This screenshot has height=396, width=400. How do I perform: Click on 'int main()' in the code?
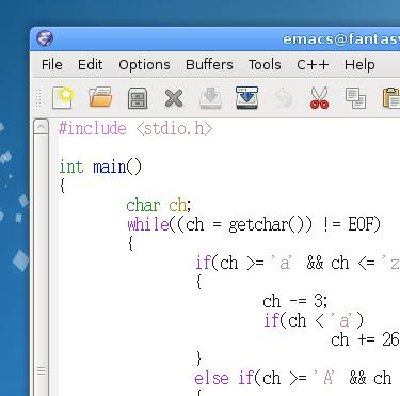pos(101,167)
